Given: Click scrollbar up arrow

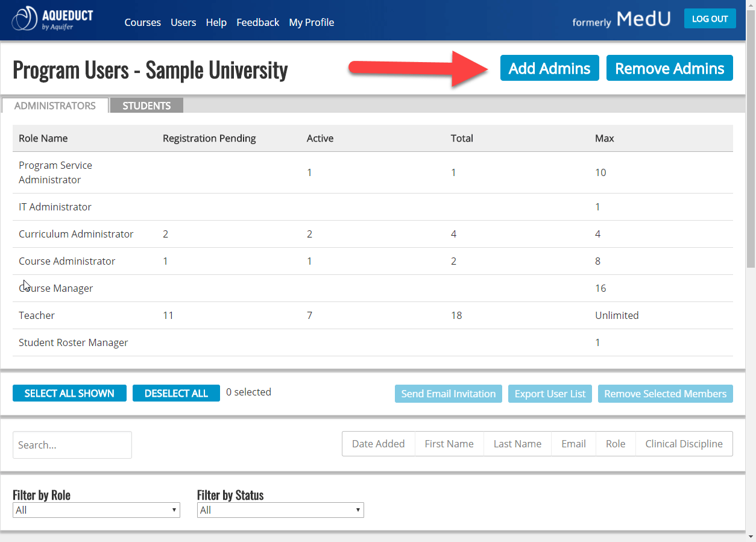Looking at the screenshot, I should [751, 5].
